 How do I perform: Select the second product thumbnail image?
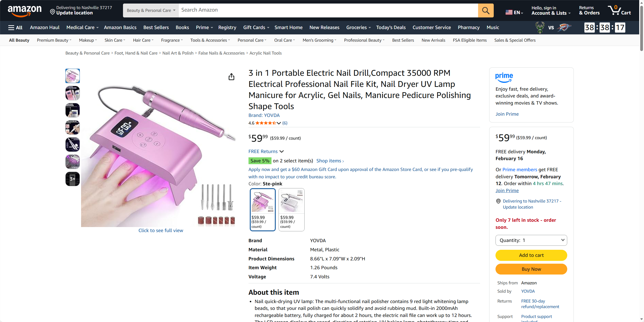pyautogui.click(x=72, y=93)
